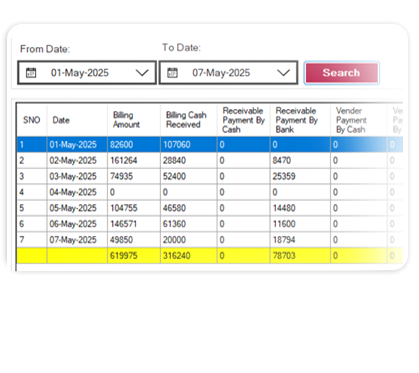Click SNO cell 5 in the table
Image resolution: width=419 pixels, height=373 pixels.
(32, 208)
